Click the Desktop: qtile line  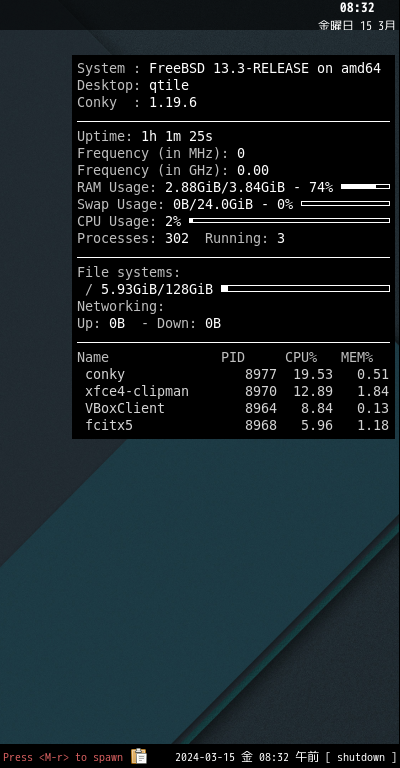(x=133, y=86)
